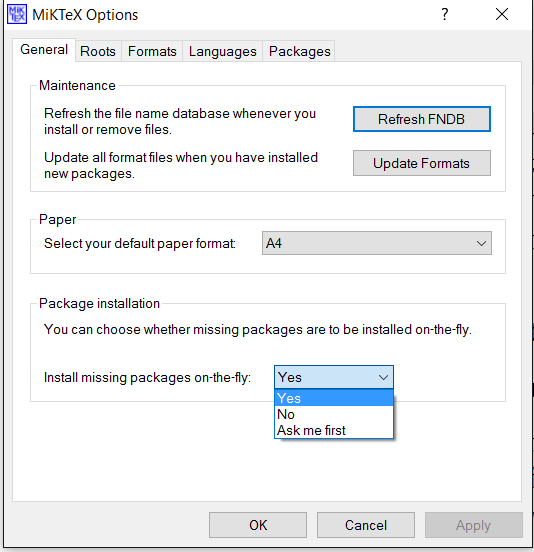Switch to the Roots tab
The width and height of the screenshot is (534, 552).
coord(98,51)
